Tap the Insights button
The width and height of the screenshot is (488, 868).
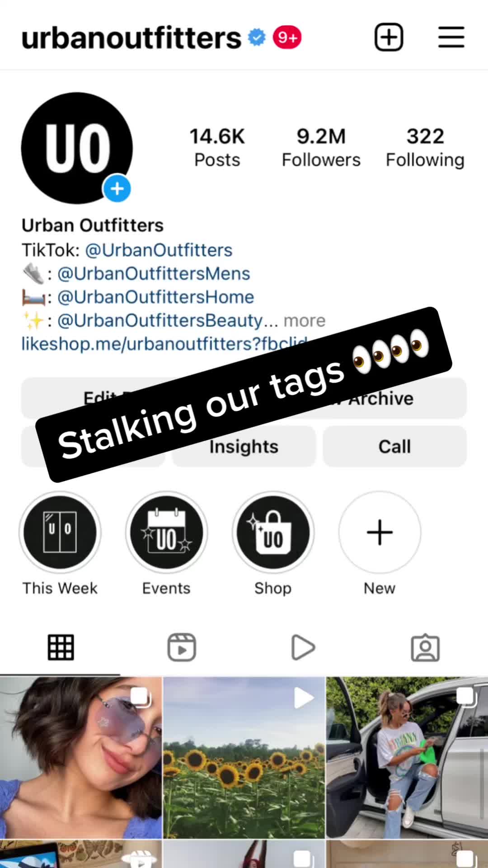coord(244,447)
